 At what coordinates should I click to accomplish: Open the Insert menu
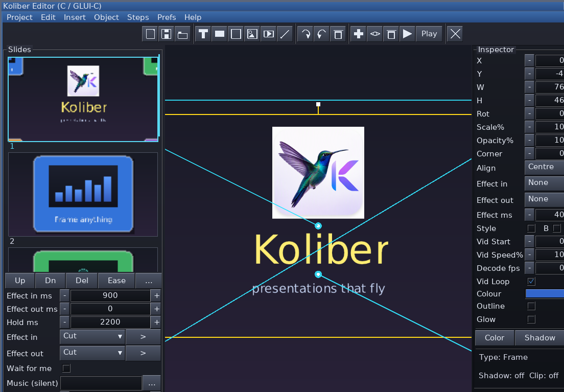pos(75,17)
